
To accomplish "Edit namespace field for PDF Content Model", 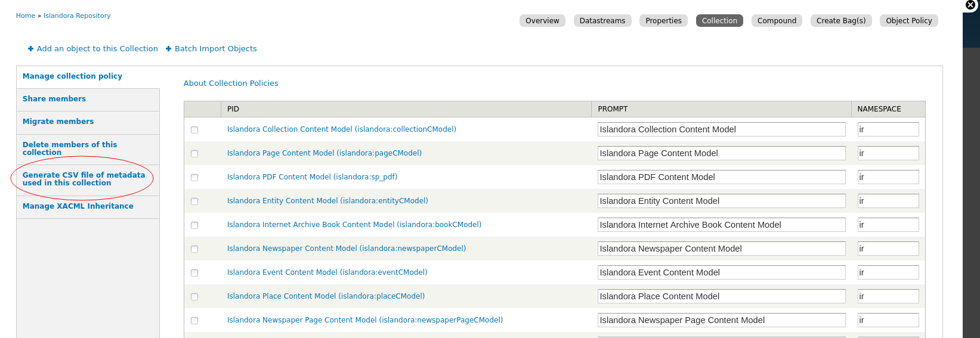I will tap(888, 177).
